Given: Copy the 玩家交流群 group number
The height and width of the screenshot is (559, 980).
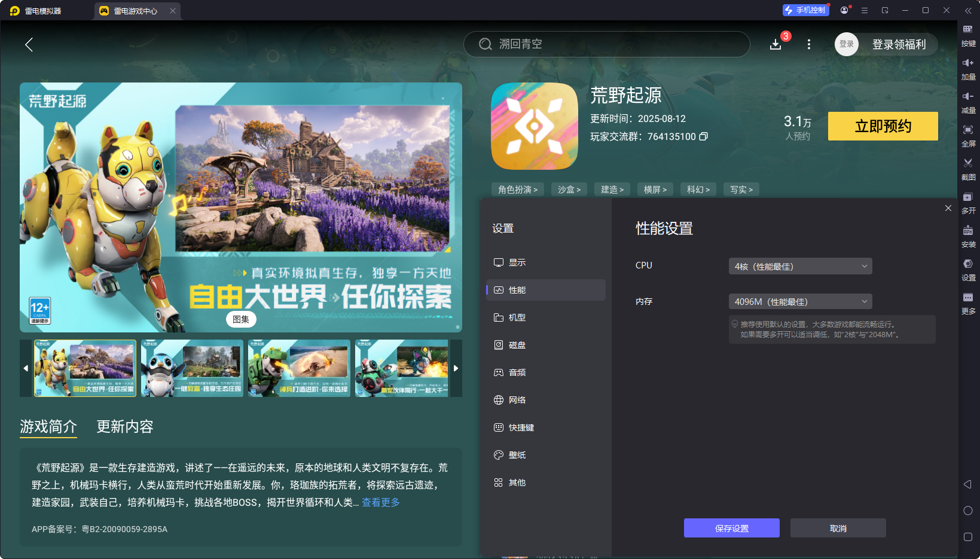Looking at the screenshot, I should tap(703, 136).
